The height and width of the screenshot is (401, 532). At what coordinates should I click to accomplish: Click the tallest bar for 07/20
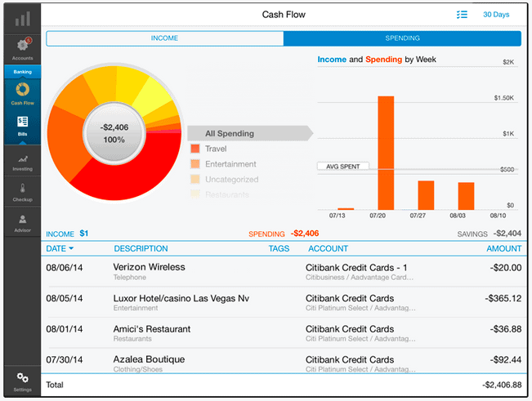386,153
